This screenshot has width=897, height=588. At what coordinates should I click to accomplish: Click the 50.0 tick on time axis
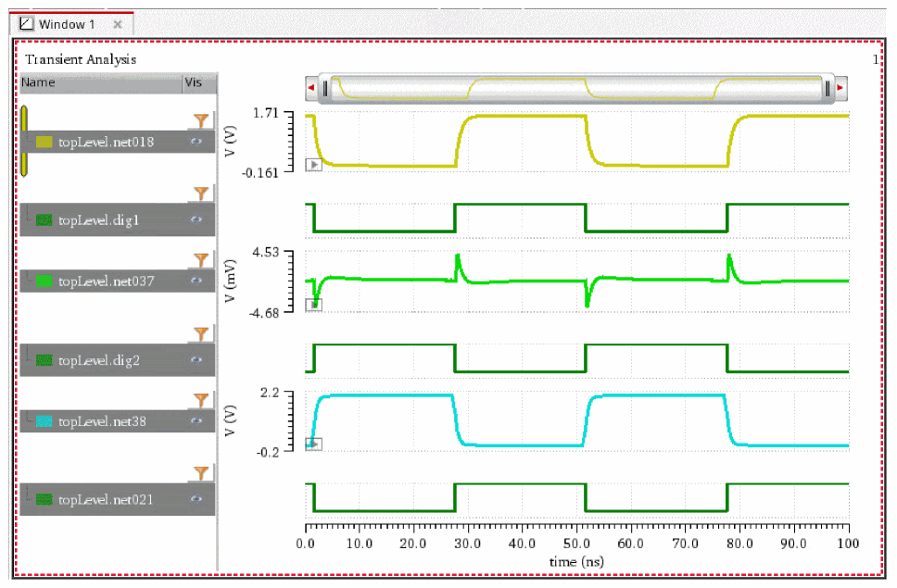(576, 544)
